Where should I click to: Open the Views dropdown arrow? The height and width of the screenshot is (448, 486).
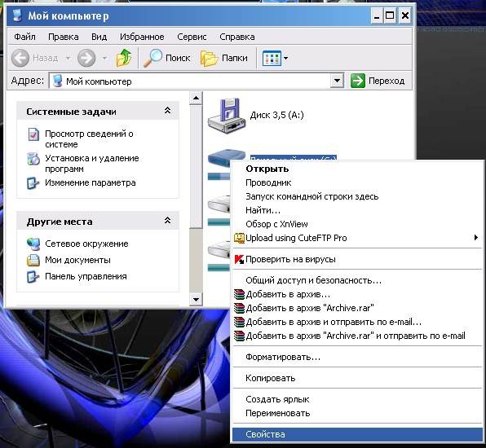(285, 58)
